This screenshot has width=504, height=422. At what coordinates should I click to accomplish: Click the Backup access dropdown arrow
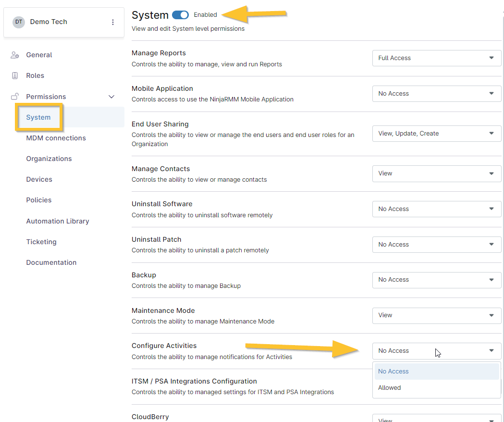[x=491, y=280]
